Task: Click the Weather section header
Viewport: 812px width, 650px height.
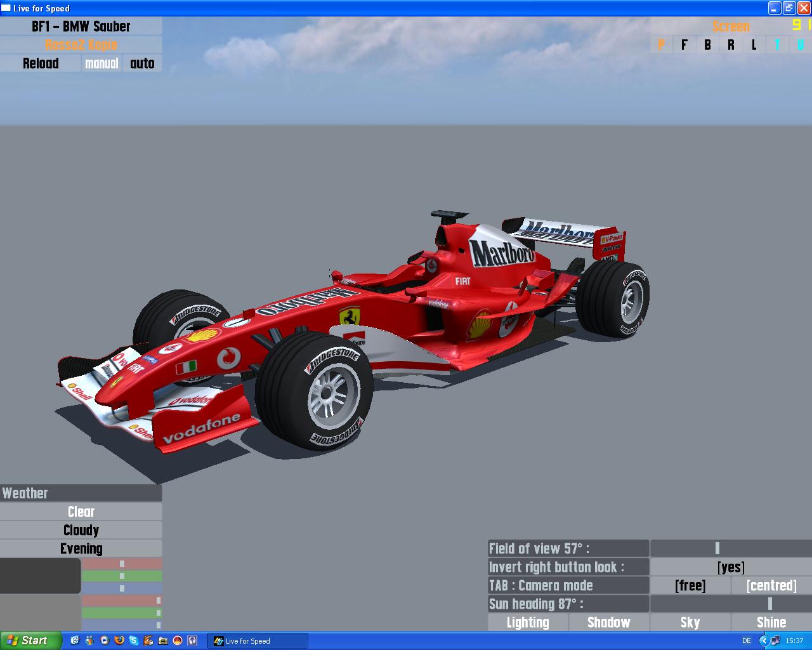Action: pyautogui.click(x=81, y=493)
